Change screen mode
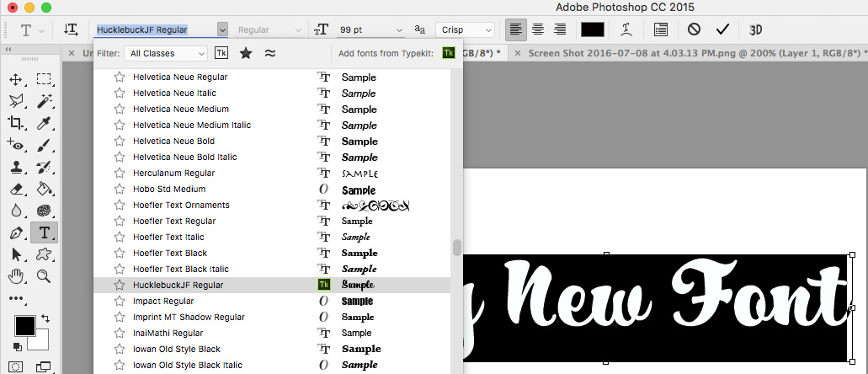 pos(44,366)
